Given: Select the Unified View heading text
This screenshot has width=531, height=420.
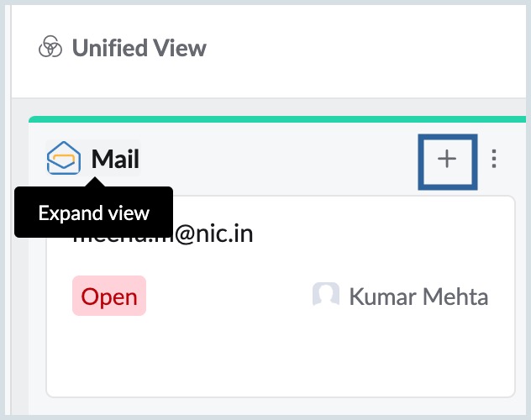Looking at the screenshot, I should 139,48.
